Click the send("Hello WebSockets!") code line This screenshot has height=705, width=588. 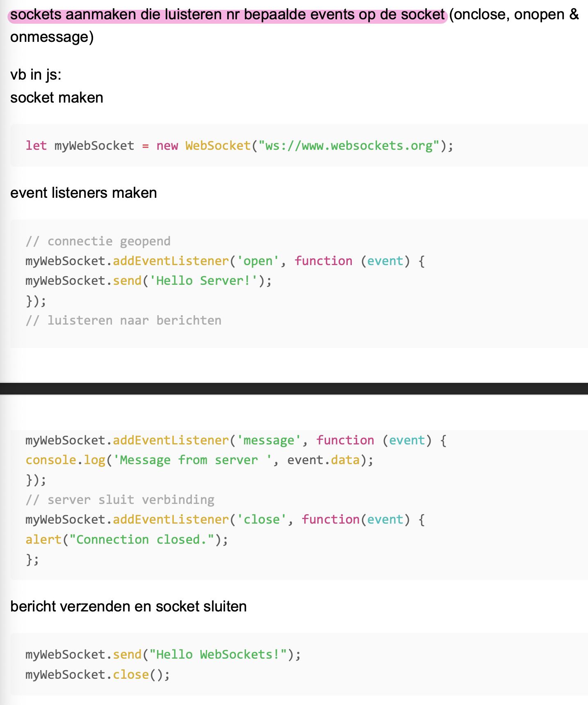(x=163, y=655)
